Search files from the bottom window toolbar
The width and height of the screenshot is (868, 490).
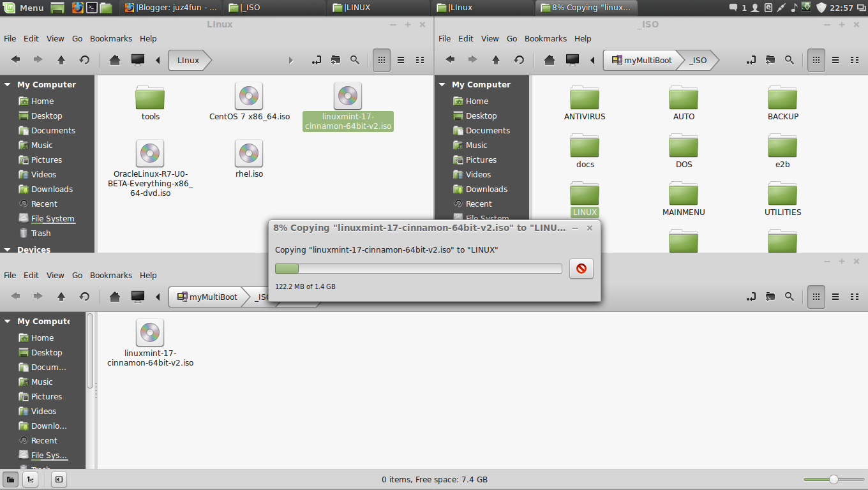pos(789,297)
